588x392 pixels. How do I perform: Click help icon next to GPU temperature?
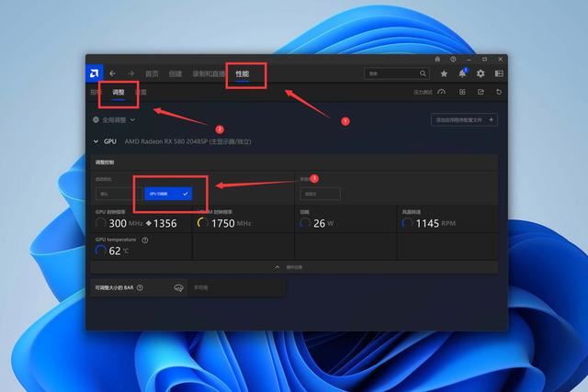point(145,240)
